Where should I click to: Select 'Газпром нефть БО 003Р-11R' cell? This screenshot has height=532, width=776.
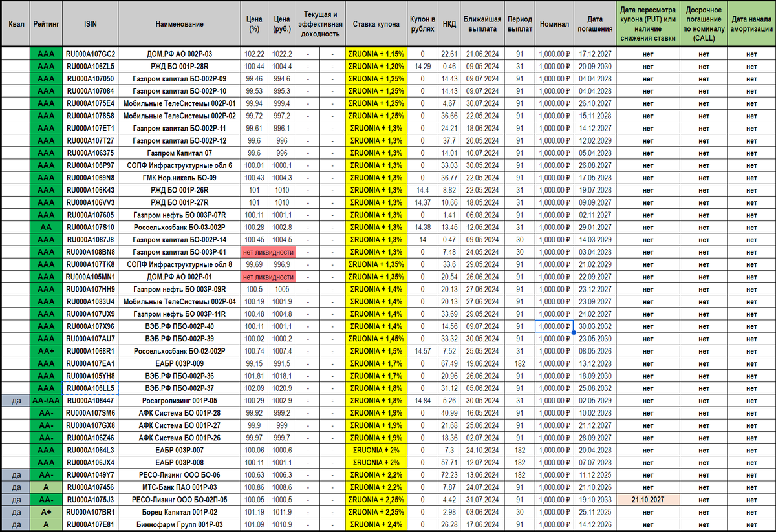click(180, 314)
